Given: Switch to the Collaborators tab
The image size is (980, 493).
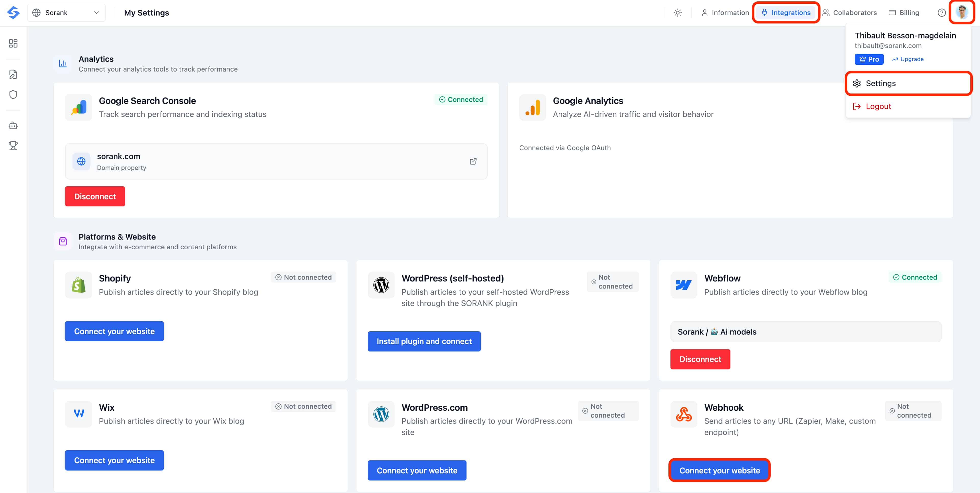Looking at the screenshot, I should pyautogui.click(x=850, y=13).
